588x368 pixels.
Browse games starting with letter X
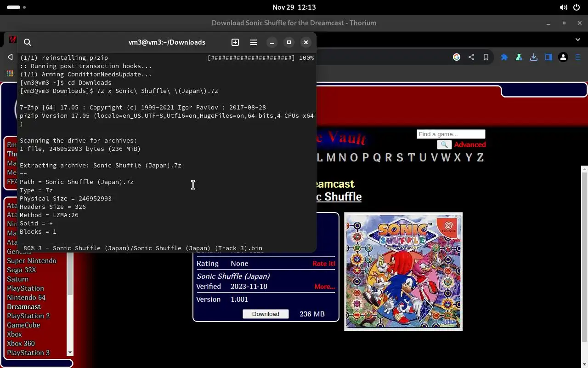point(458,158)
